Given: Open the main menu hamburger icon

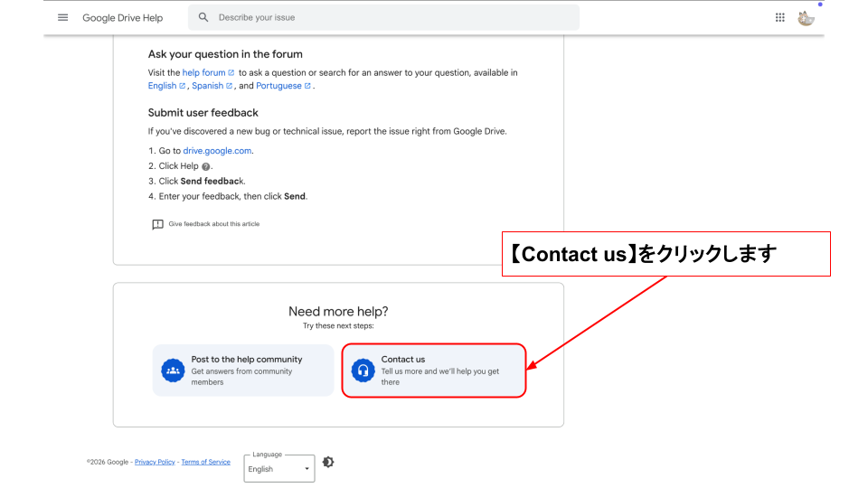Looking at the screenshot, I should pyautogui.click(x=62, y=17).
